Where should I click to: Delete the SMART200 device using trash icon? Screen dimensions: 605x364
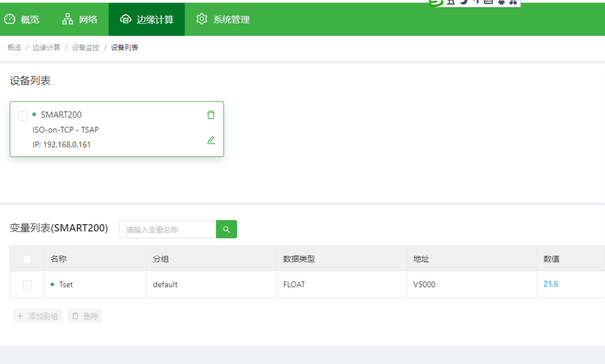(211, 114)
